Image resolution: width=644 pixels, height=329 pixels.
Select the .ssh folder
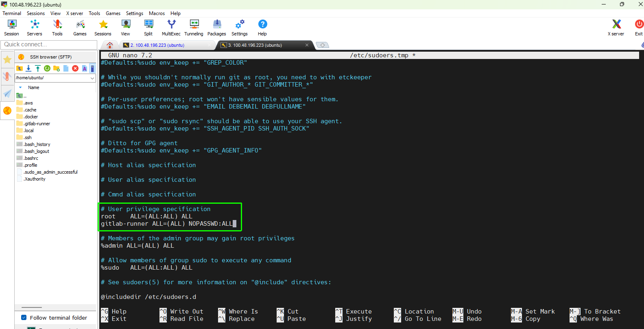tap(28, 137)
